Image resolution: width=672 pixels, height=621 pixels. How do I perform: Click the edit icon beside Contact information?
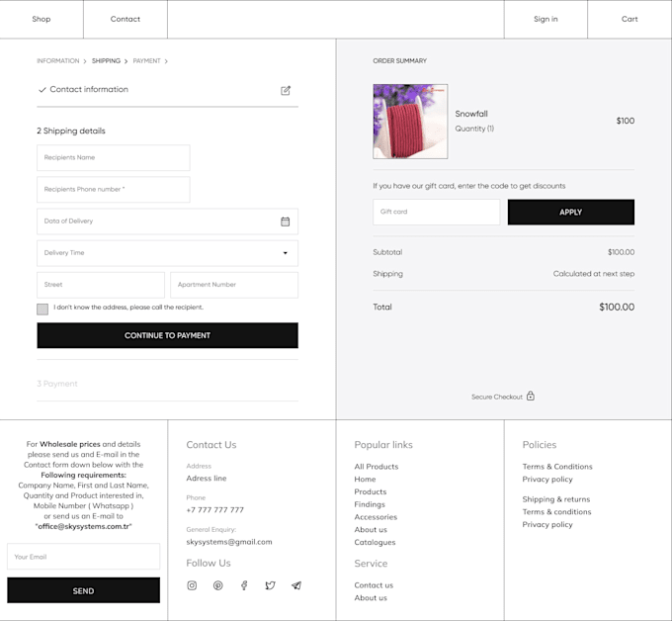[286, 91]
